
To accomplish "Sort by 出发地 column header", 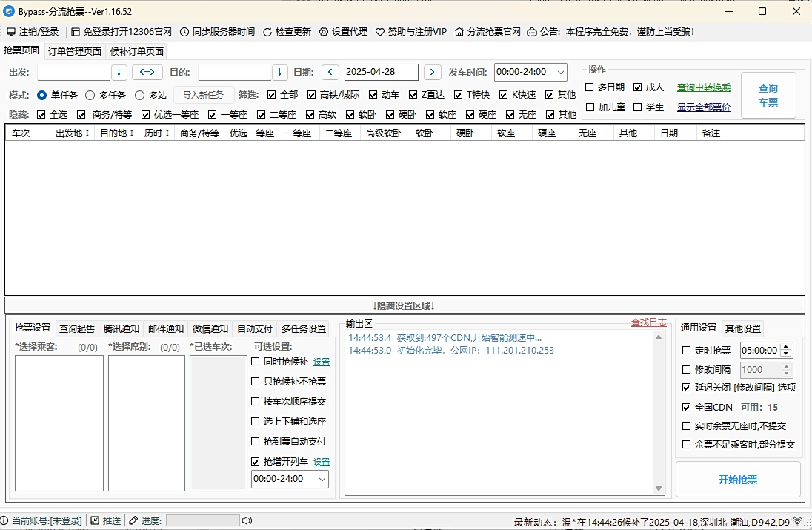I will (x=73, y=133).
